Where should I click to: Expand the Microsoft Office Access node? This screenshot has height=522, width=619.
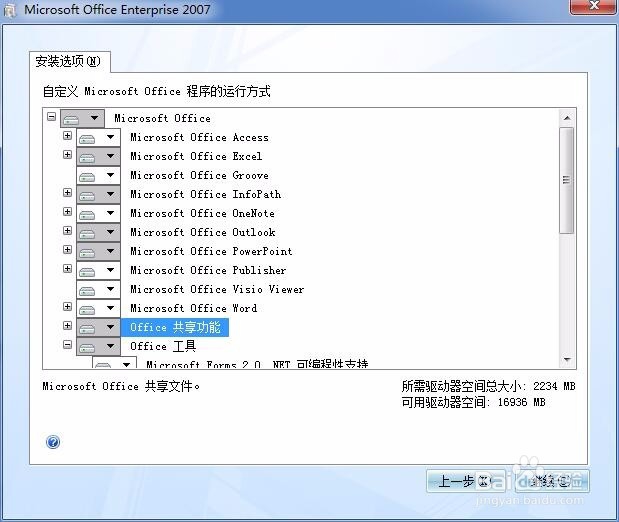tap(68, 135)
